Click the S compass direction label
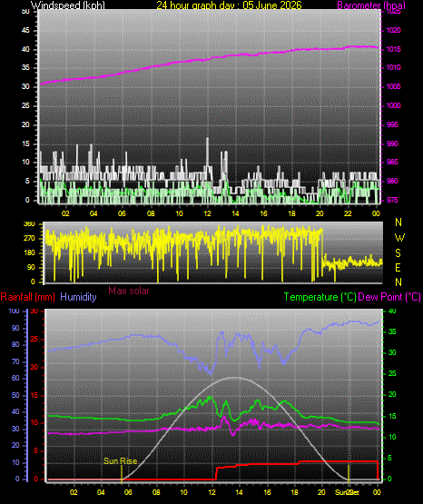The width and height of the screenshot is (423, 504). (398, 253)
